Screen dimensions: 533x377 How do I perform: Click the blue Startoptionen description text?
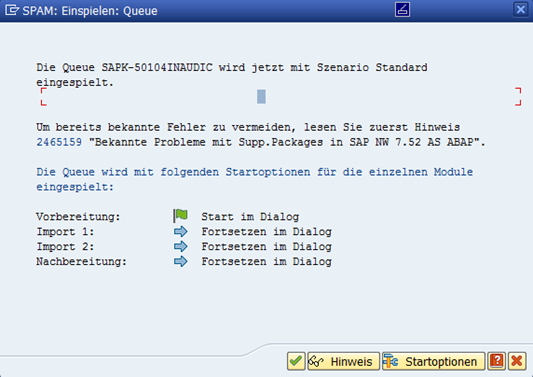click(x=255, y=179)
